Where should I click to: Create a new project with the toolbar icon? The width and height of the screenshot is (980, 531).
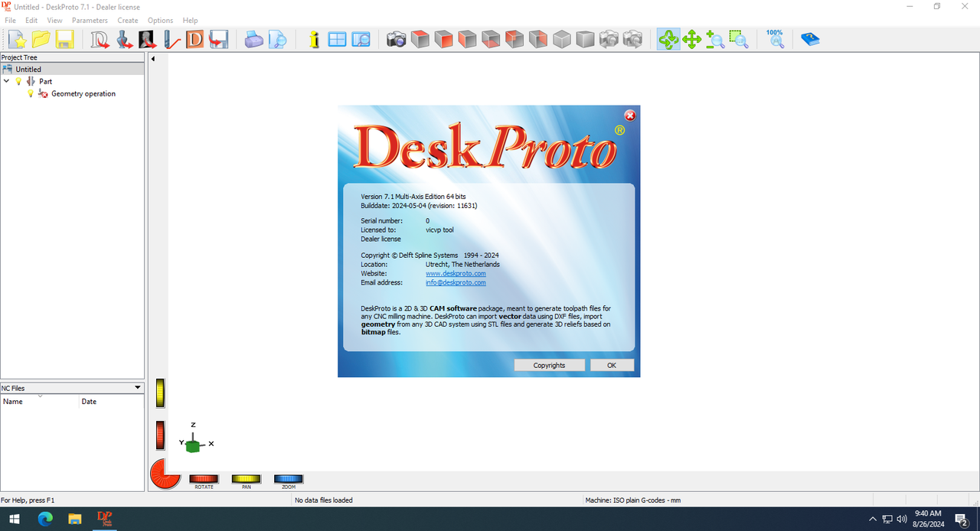(17, 39)
